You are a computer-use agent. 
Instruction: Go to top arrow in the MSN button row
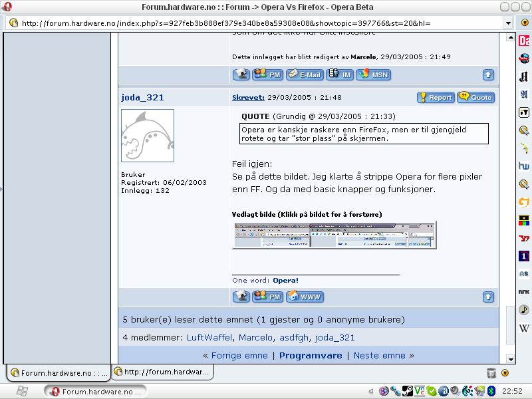(488, 74)
